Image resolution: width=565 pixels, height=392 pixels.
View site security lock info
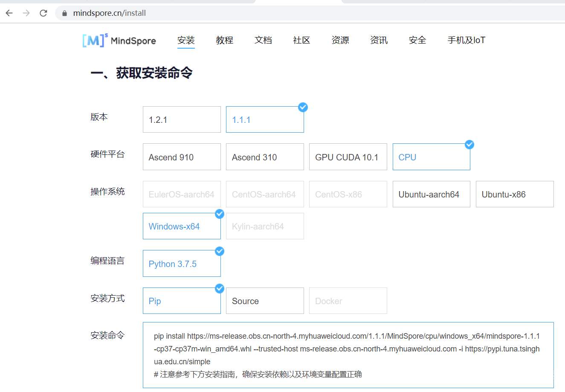coord(65,13)
